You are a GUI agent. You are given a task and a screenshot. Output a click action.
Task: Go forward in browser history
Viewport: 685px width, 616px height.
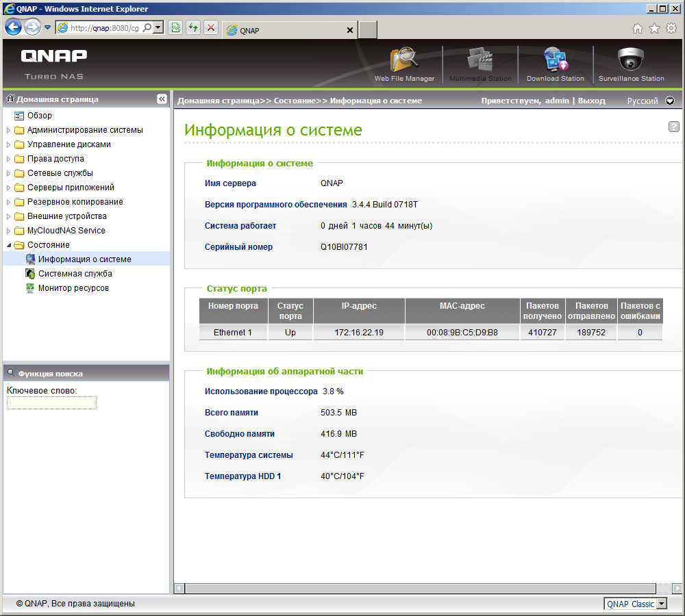32,27
